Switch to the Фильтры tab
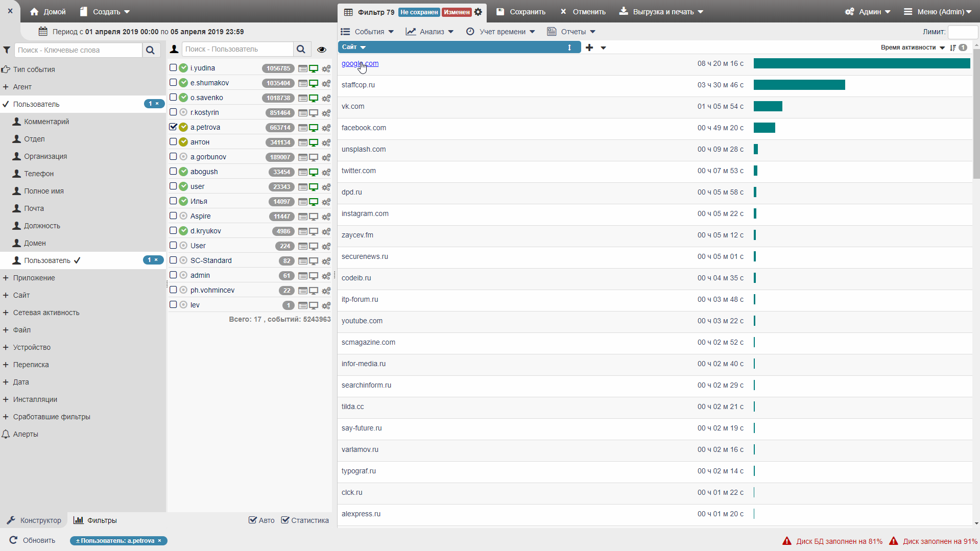The image size is (980, 551). 95,520
